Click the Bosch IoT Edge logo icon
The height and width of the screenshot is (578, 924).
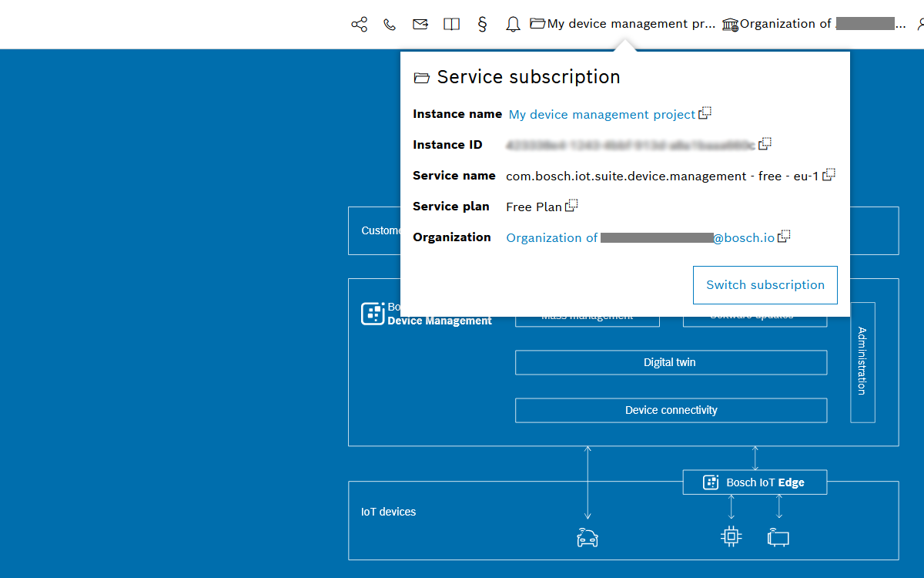pos(711,482)
